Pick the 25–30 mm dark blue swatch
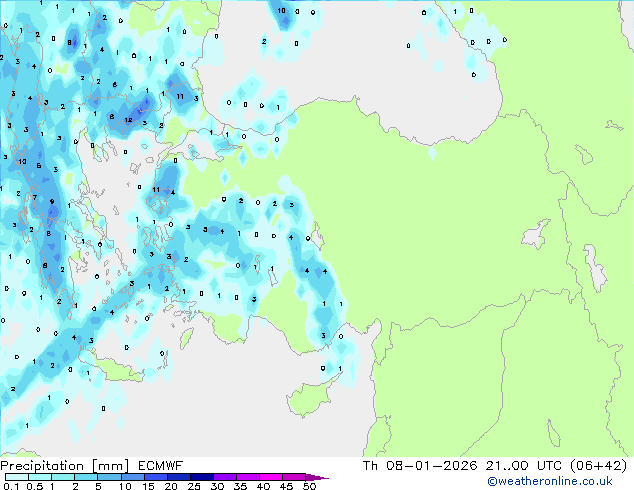Viewport: 634px width, 490px height. tap(202, 477)
